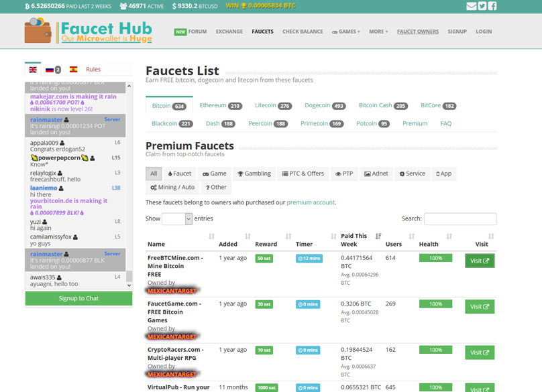Select the Bitcoin 634 tab
Viewport: 542px width, 392px height.
tap(169, 106)
